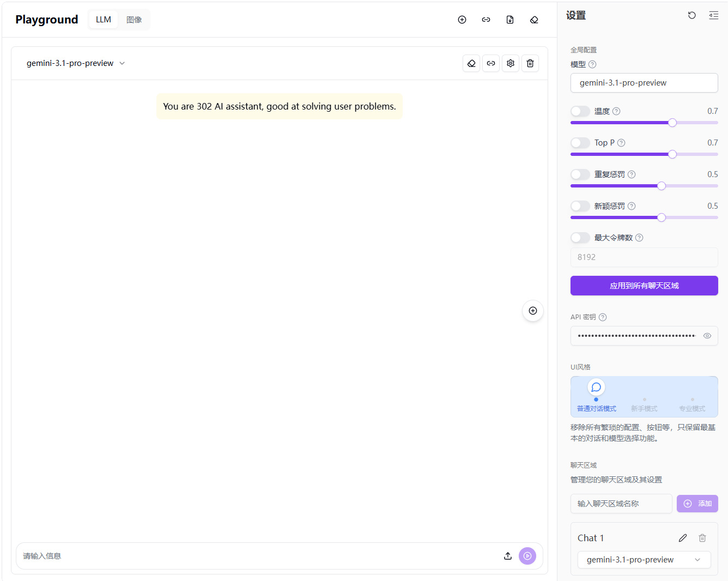
Task: Click the export conversation file icon
Action: pyautogui.click(x=510, y=20)
